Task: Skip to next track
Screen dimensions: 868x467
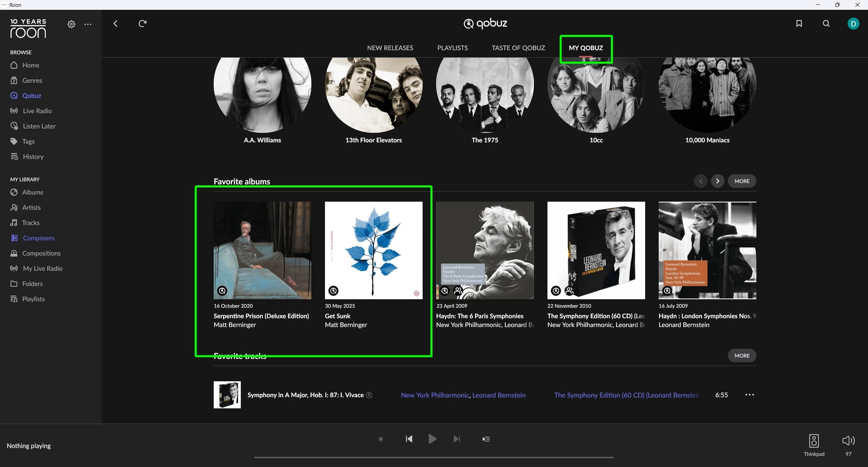Action: click(457, 439)
